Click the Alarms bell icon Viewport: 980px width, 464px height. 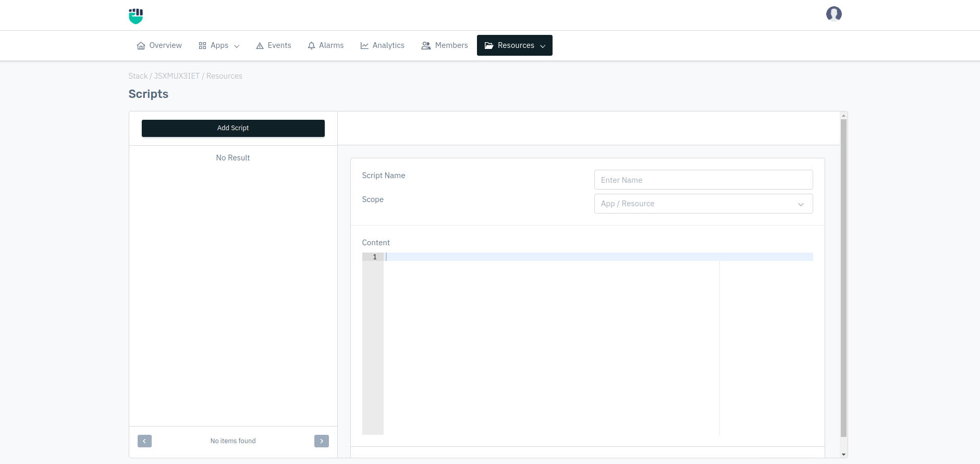click(x=311, y=46)
